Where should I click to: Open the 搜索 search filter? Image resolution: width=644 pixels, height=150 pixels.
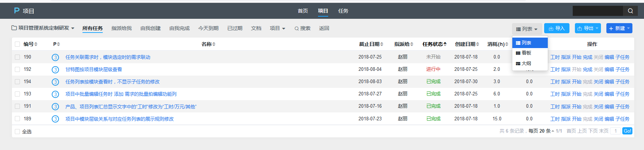pos(302,28)
